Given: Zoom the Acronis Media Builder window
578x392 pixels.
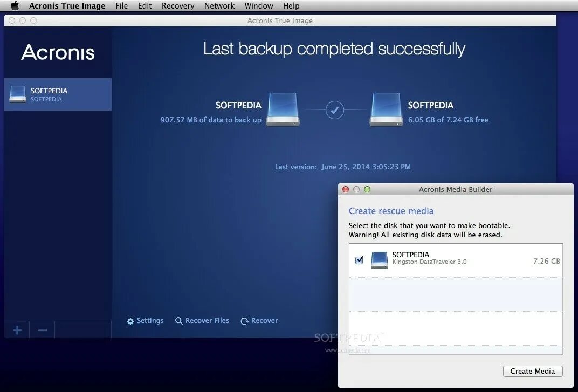Looking at the screenshot, I should 367,189.
